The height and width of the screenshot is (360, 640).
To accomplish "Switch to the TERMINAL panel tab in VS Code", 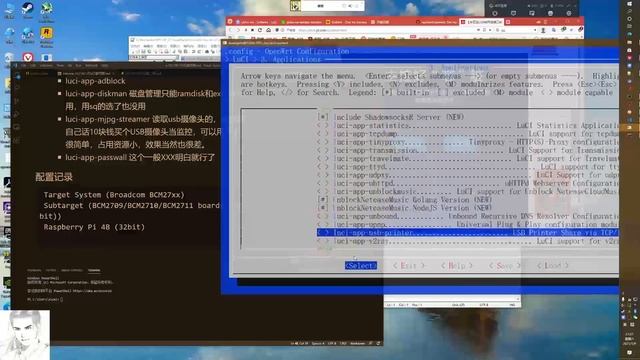I will (94, 270).
